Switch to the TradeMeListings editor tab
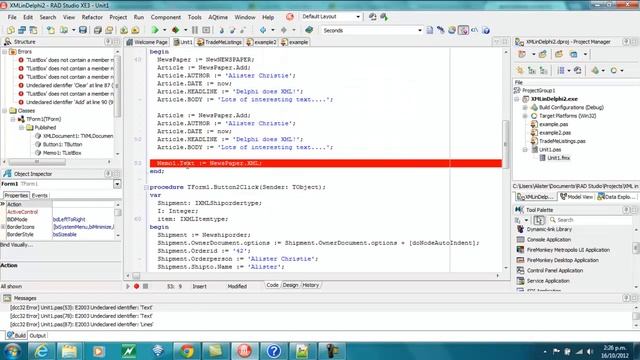The width and height of the screenshot is (640, 360). [x=219, y=42]
